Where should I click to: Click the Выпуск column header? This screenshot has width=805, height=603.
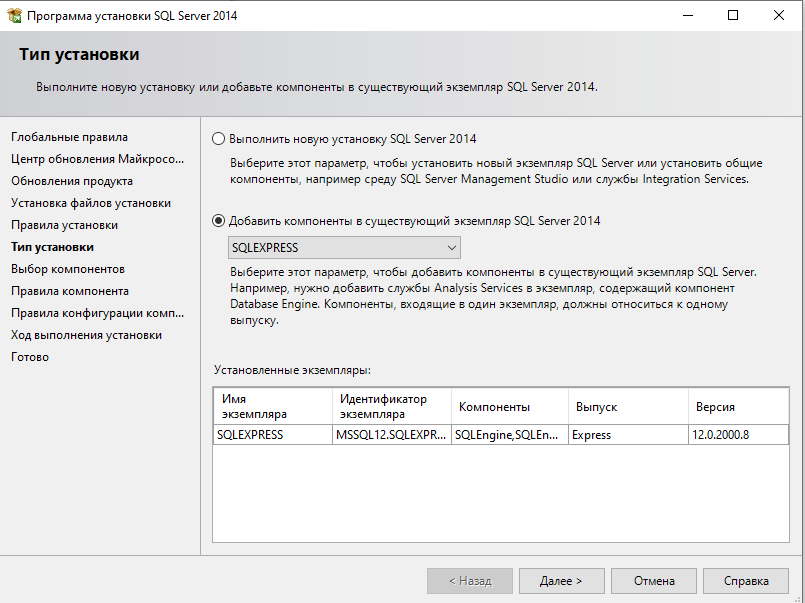click(x=628, y=406)
